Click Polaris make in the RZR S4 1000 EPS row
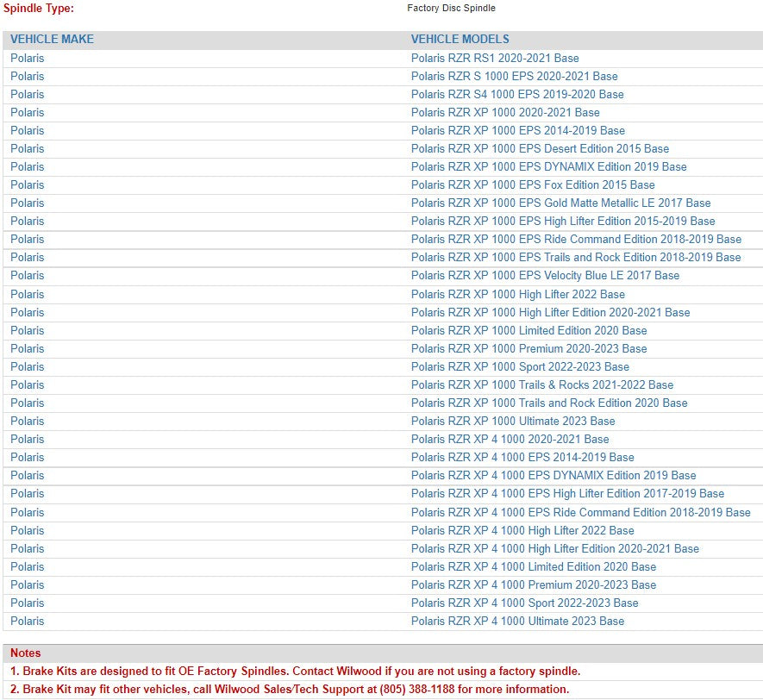This screenshot has width=763, height=700. point(28,94)
